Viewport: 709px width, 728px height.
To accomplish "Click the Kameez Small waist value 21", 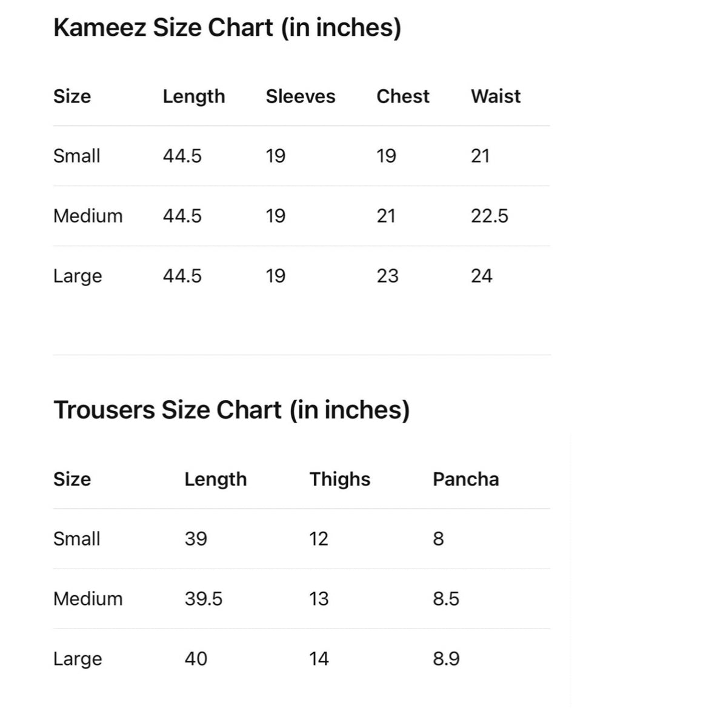I will [480, 156].
